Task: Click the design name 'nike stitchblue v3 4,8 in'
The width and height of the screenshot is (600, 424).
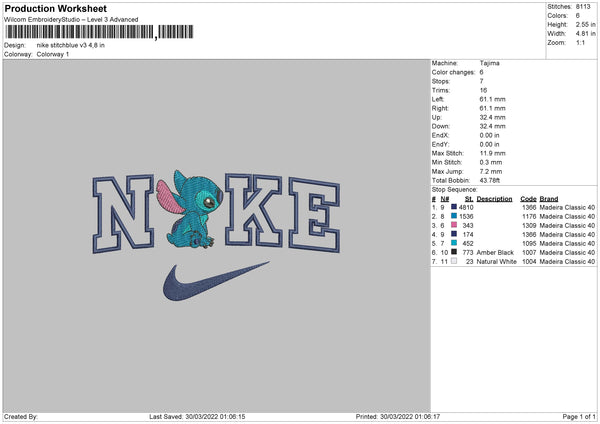Action: coord(71,45)
